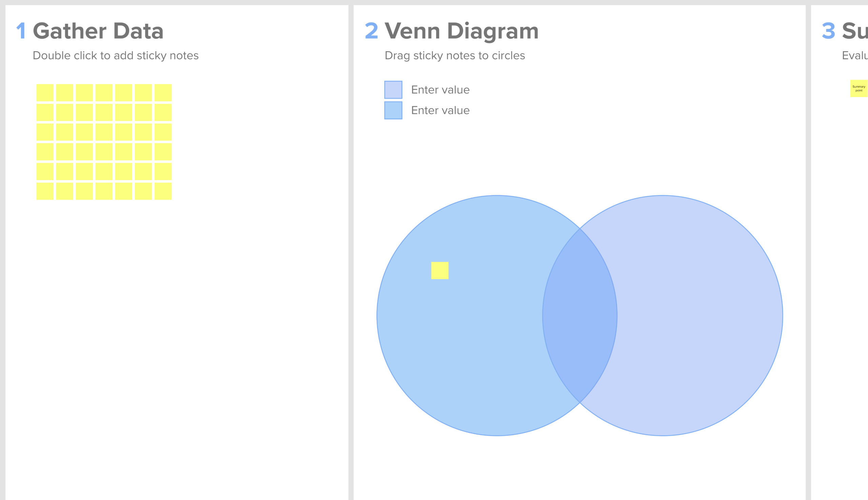Click the blue number 1 beside Gather Data
The height and width of the screenshot is (500, 868).
[22, 31]
